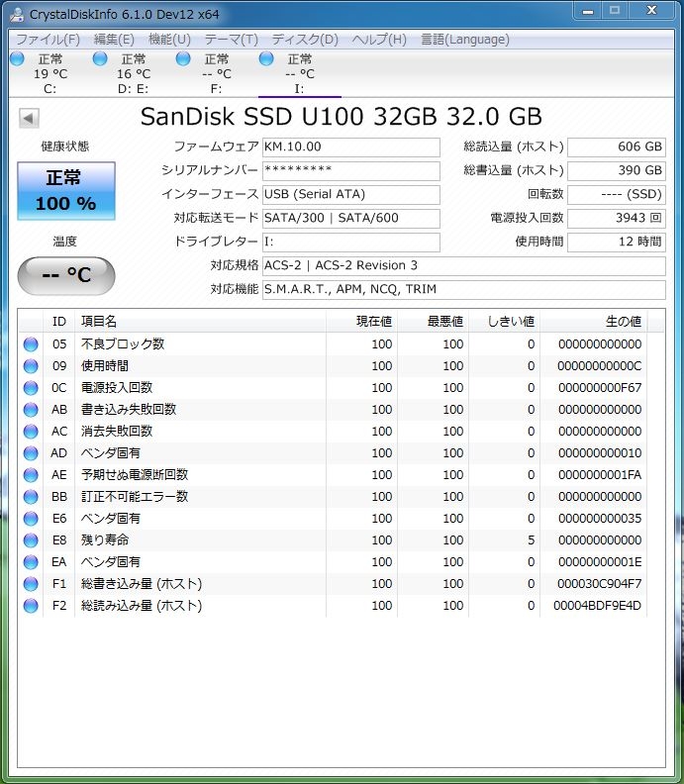Click the -- °C temperature button
Viewport: 684px width, 784px height.
point(66,275)
